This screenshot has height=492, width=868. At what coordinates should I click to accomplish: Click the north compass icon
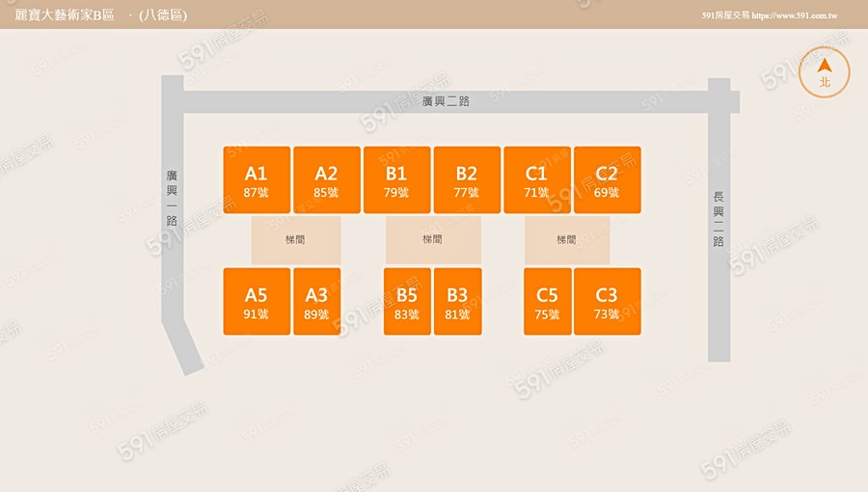point(825,72)
